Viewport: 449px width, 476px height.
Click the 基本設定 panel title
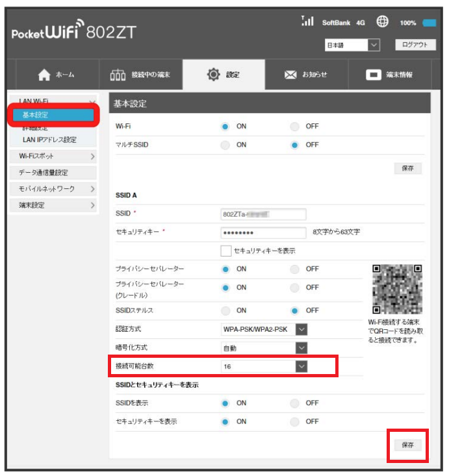[130, 104]
